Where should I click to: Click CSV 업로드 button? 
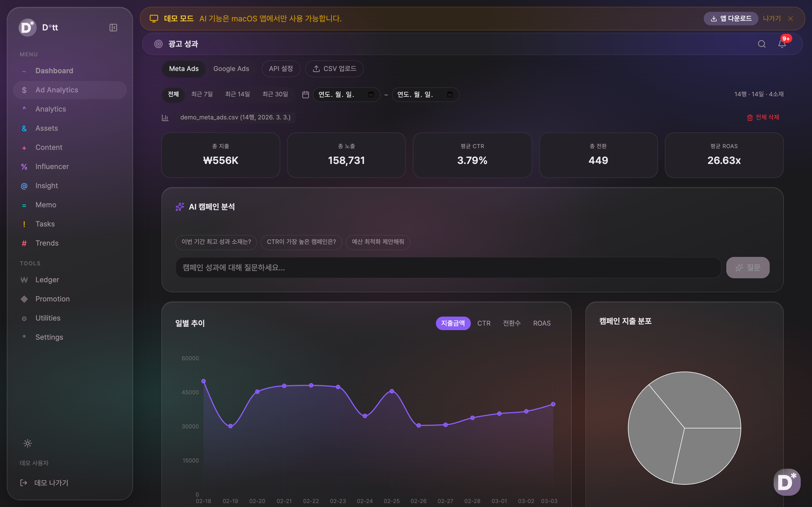[x=334, y=69]
